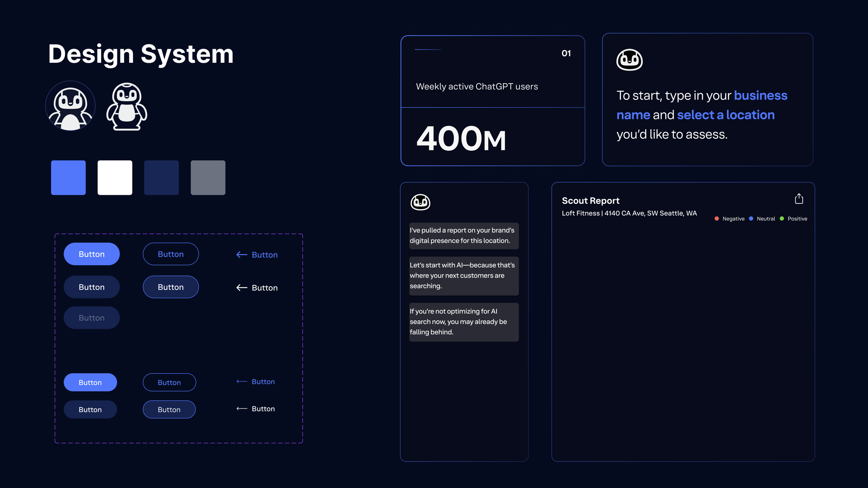Click the large white arrow text Button
The image size is (868, 488).
pos(257,288)
